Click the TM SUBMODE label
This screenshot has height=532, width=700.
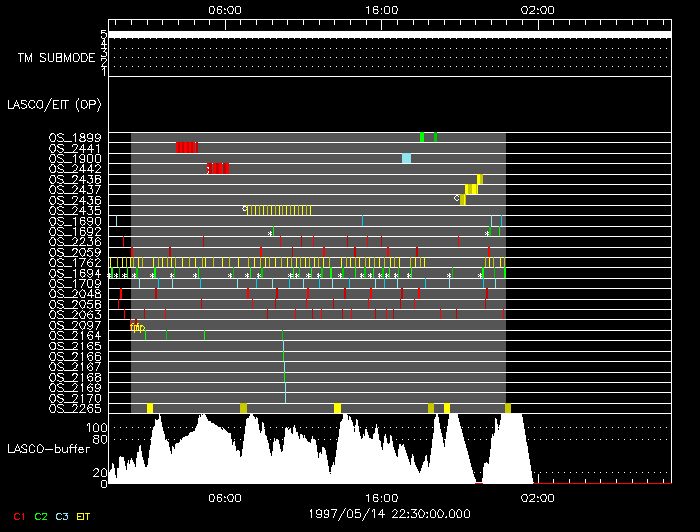[x=56, y=58]
